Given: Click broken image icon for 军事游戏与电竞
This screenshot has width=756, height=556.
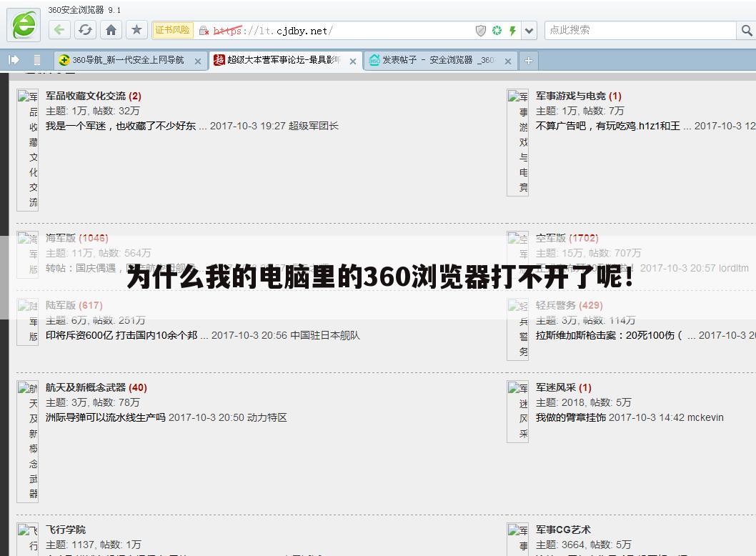Looking at the screenshot, I should [518, 142].
